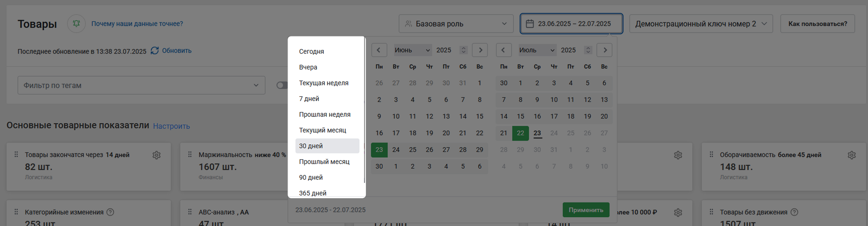Viewport: 868px width, 226px height.
Task: Open Демонстрационный ключ номер 2 dropdown
Action: [701, 24]
